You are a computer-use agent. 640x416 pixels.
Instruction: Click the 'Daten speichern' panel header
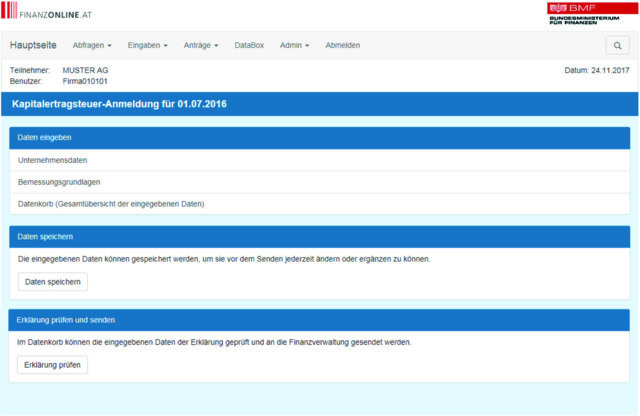click(x=319, y=237)
